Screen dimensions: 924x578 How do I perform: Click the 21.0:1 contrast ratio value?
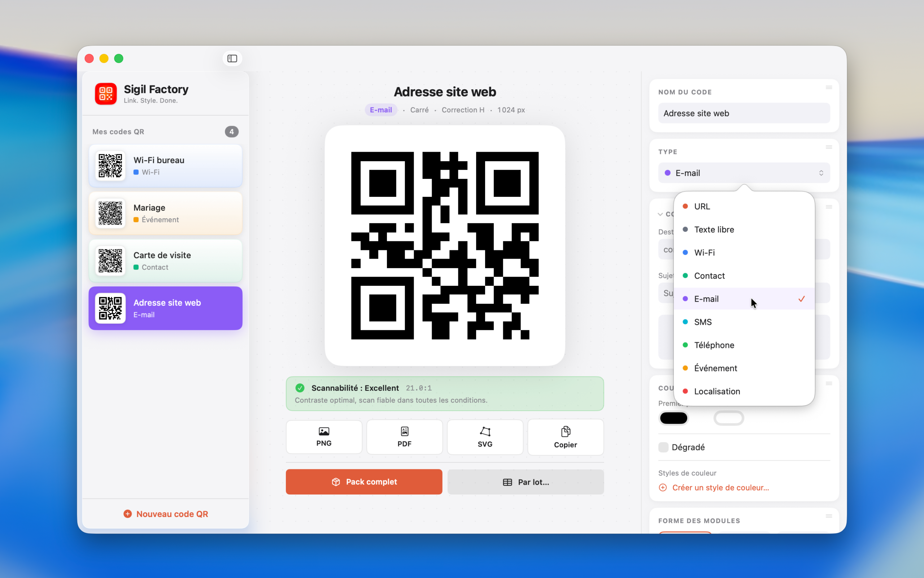pos(418,388)
